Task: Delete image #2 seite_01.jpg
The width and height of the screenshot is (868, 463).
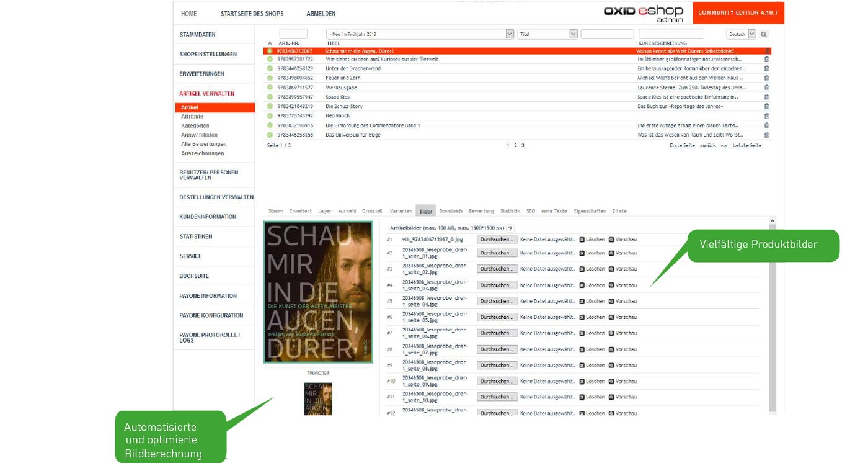Action: 591,253
